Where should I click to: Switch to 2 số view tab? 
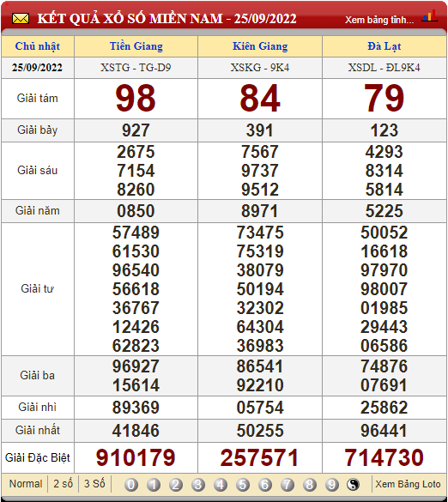click(x=64, y=484)
